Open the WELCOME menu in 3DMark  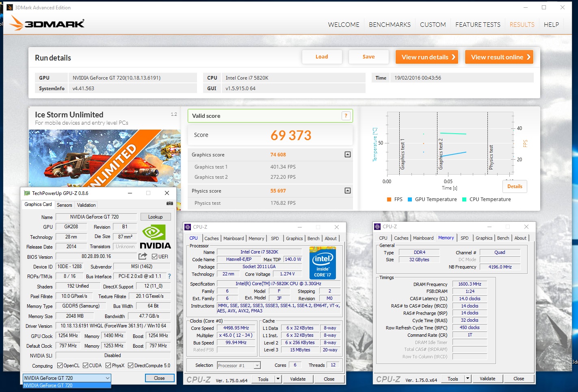344,25
